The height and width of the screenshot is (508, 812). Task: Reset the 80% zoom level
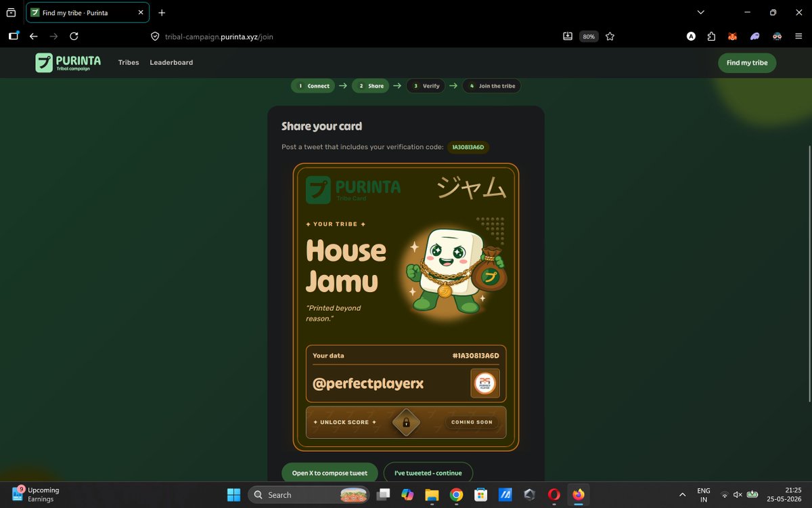pos(589,37)
